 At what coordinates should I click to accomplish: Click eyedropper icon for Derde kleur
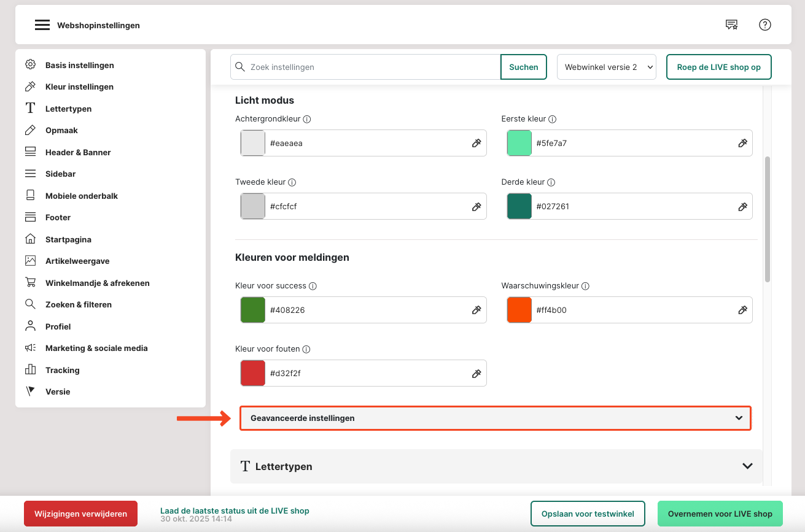pos(742,206)
